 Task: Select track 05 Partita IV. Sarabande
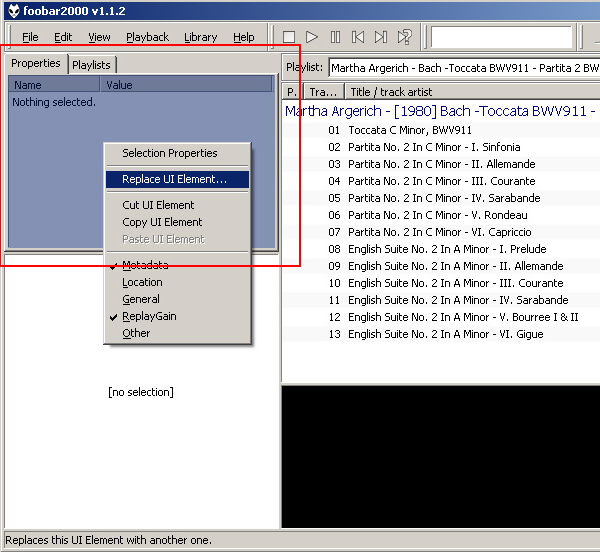[441, 198]
